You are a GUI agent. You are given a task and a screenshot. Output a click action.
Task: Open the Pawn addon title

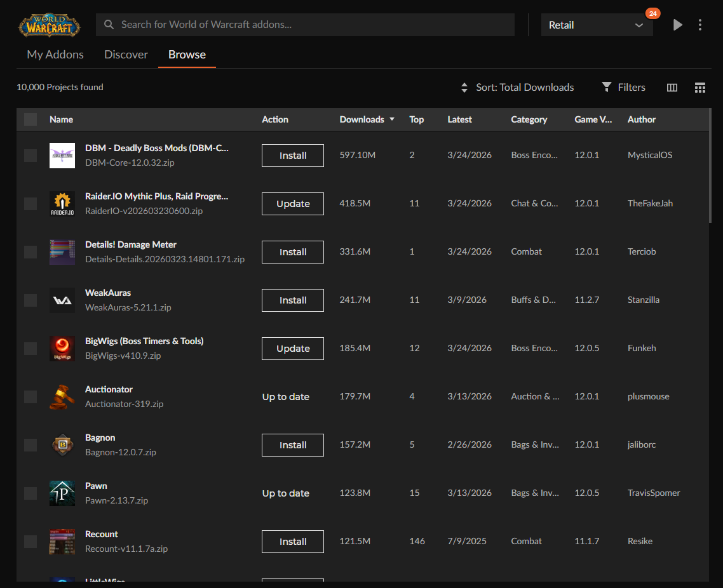click(96, 486)
